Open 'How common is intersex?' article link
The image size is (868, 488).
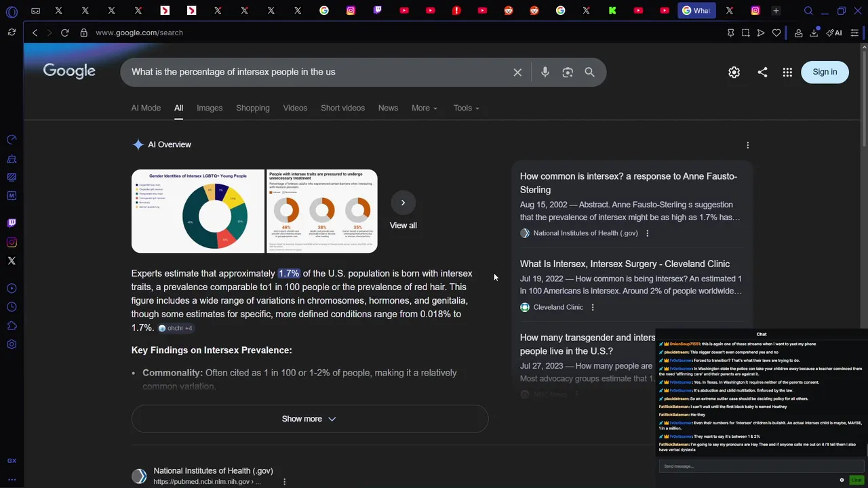coord(629,183)
